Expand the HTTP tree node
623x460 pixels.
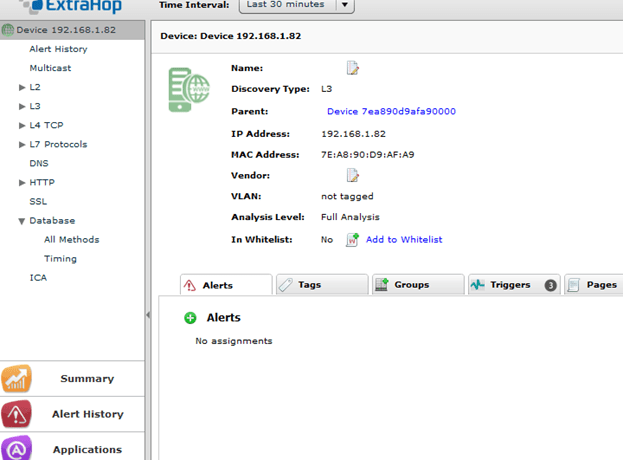pyautogui.click(x=22, y=183)
